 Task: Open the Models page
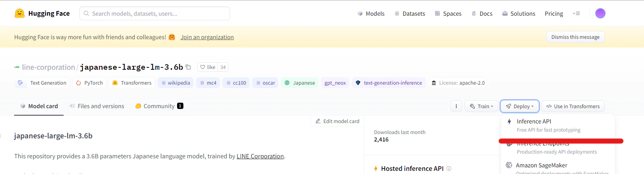click(x=371, y=13)
